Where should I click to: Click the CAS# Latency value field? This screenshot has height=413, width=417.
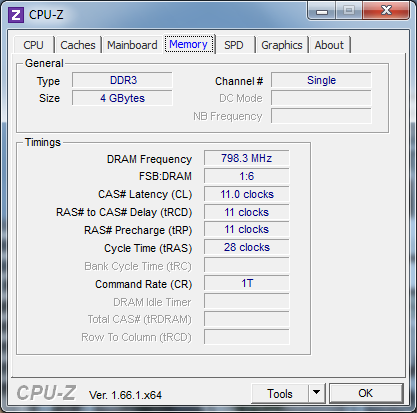pos(247,194)
